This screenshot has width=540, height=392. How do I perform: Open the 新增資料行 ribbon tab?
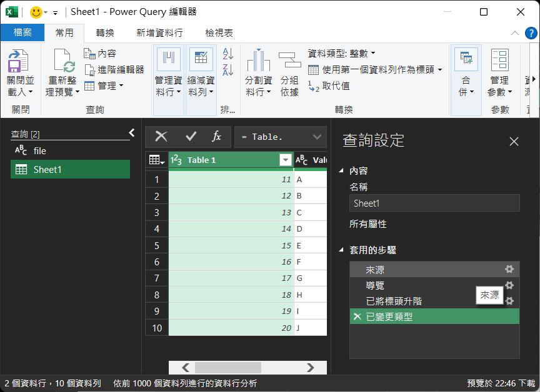[x=159, y=33]
